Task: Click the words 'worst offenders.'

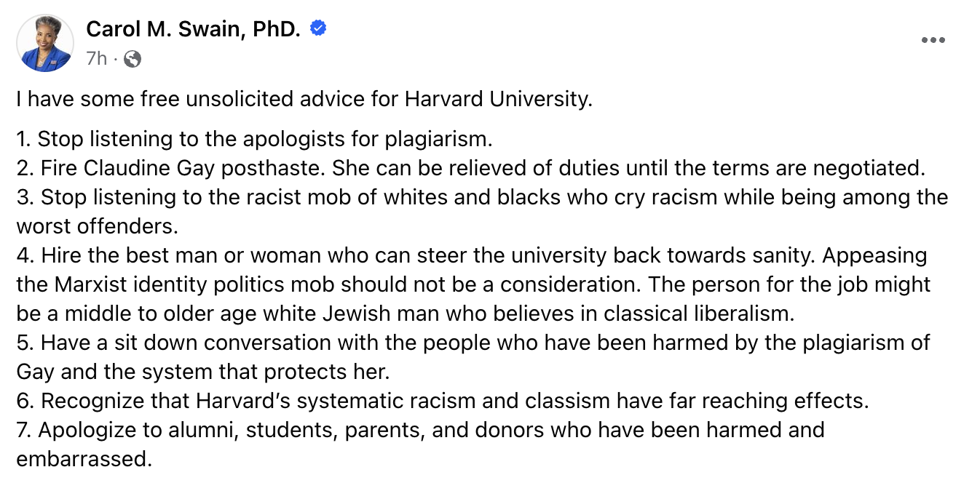Action: (x=98, y=226)
